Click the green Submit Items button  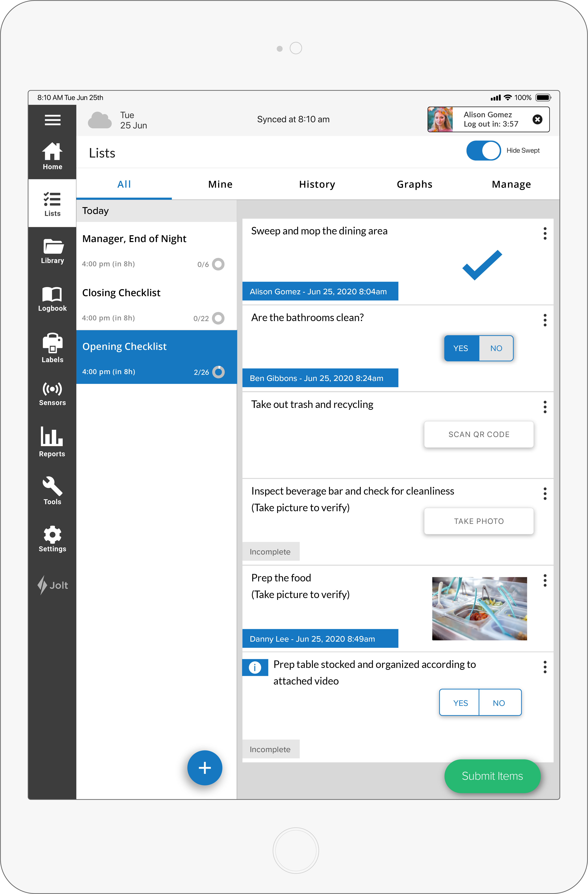click(492, 776)
